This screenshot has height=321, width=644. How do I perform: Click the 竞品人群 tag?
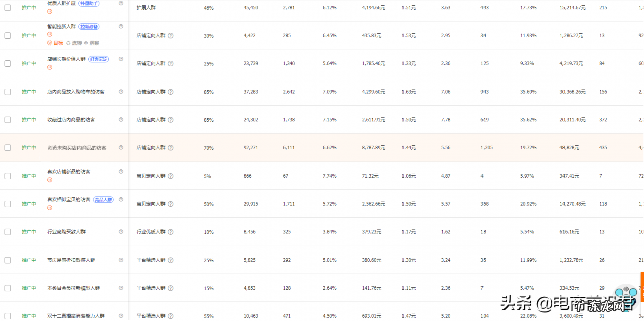104,200
